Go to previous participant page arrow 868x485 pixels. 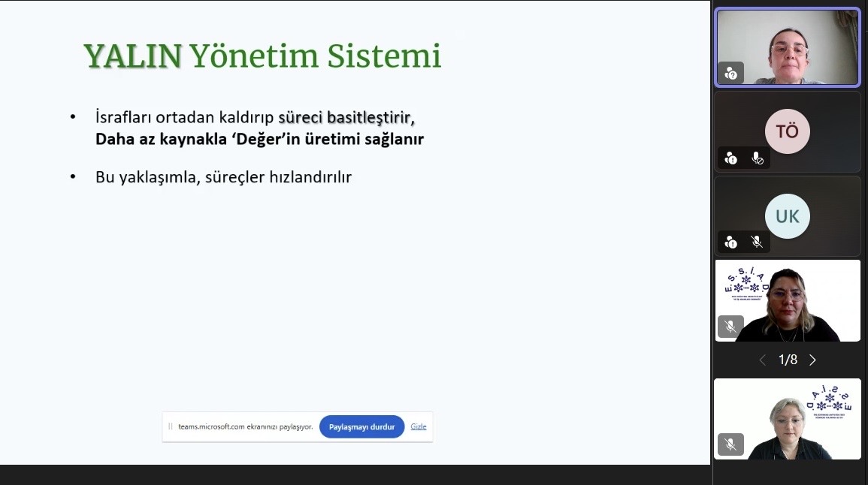[762, 360]
